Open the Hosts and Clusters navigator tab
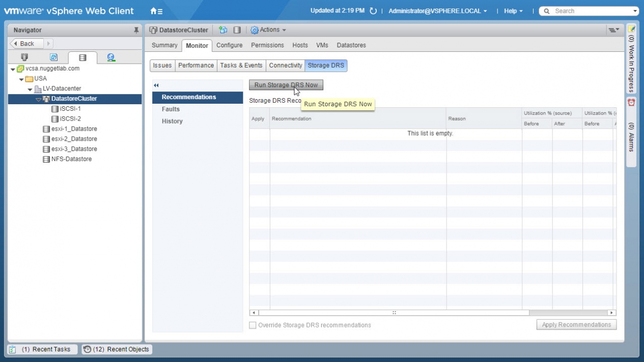 click(x=24, y=57)
